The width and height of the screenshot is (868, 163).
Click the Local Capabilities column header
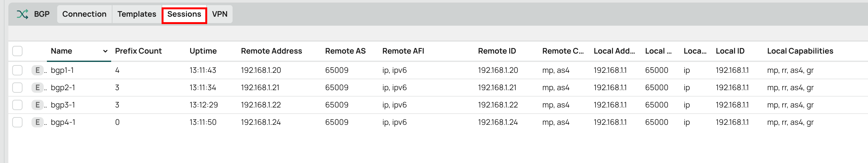800,51
